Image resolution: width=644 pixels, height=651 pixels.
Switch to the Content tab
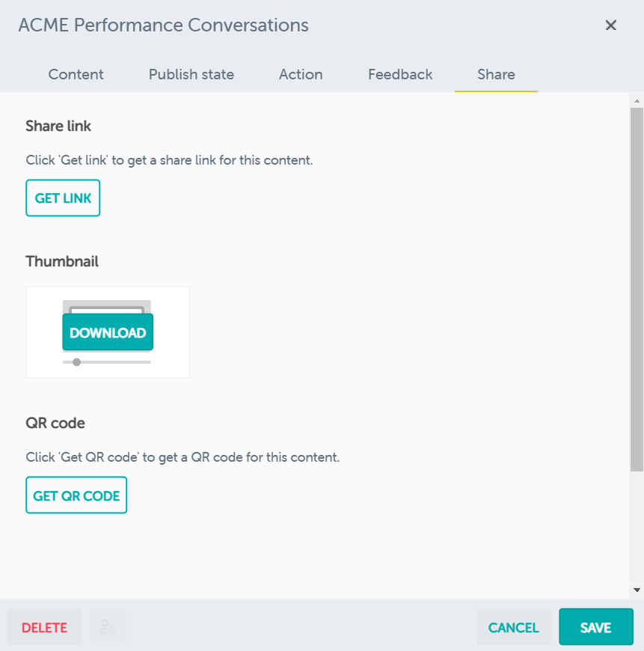[76, 75]
